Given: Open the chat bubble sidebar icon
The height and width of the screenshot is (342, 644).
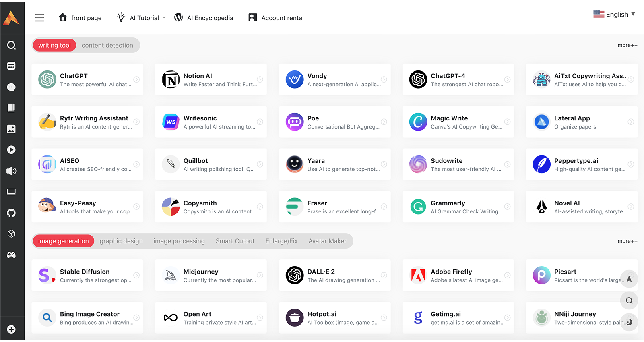Looking at the screenshot, I should point(11,87).
